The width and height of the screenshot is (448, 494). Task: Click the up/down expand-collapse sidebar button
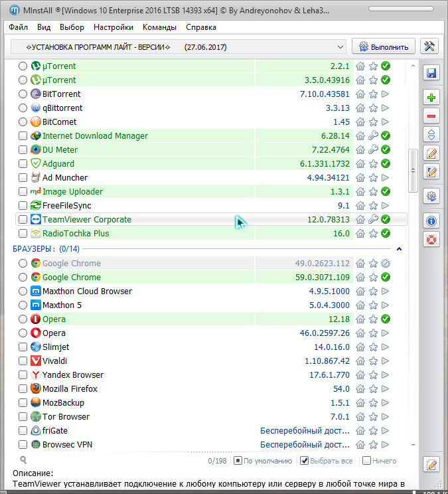431,135
